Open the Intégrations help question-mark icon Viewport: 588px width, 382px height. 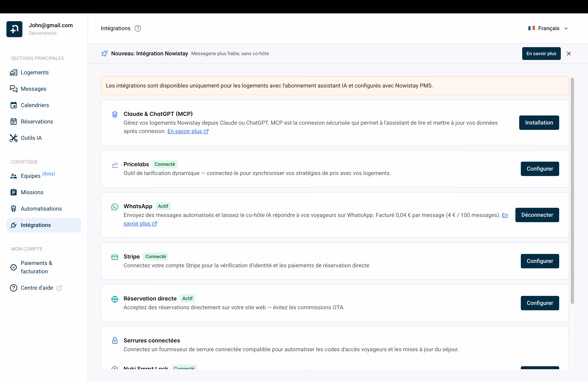point(138,28)
